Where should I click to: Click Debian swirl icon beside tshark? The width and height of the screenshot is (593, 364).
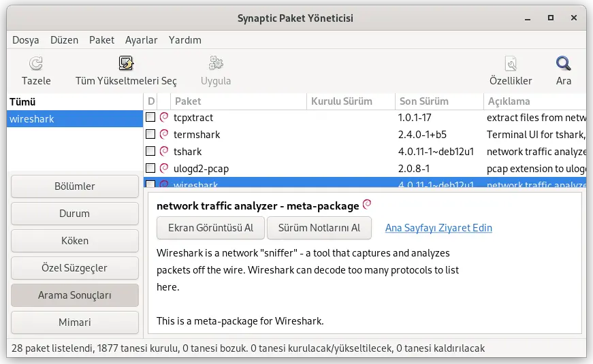[164, 152]
